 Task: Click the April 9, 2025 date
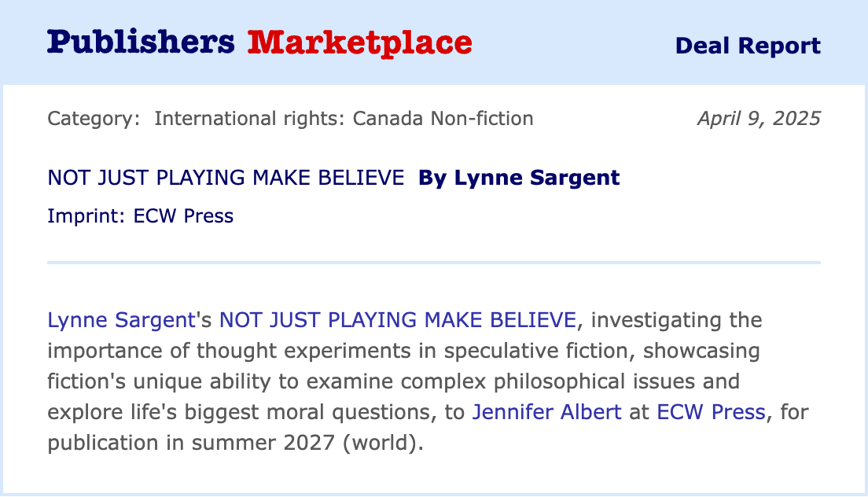[758, 119]
